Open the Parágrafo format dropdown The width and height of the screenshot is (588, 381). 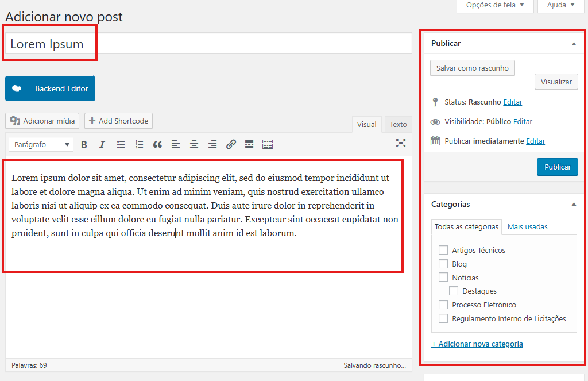[x=41, y=144]
